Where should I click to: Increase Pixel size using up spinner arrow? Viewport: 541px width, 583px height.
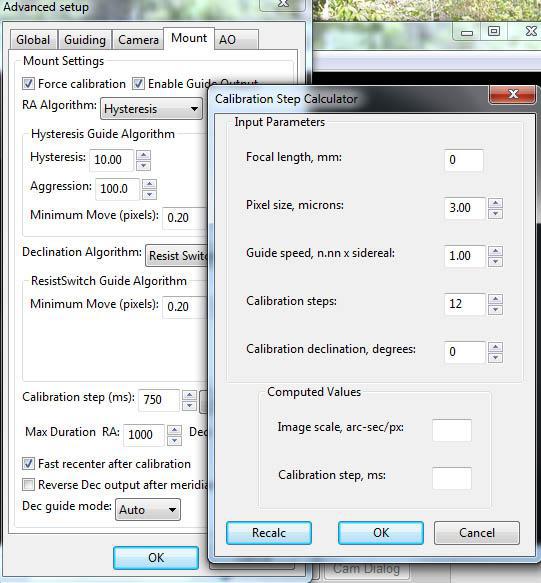tap(495, 203)
